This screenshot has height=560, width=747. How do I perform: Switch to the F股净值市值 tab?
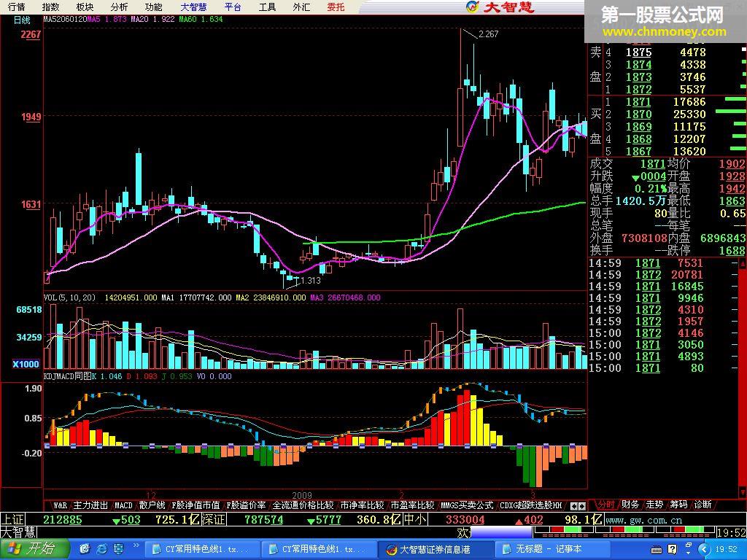196,505
